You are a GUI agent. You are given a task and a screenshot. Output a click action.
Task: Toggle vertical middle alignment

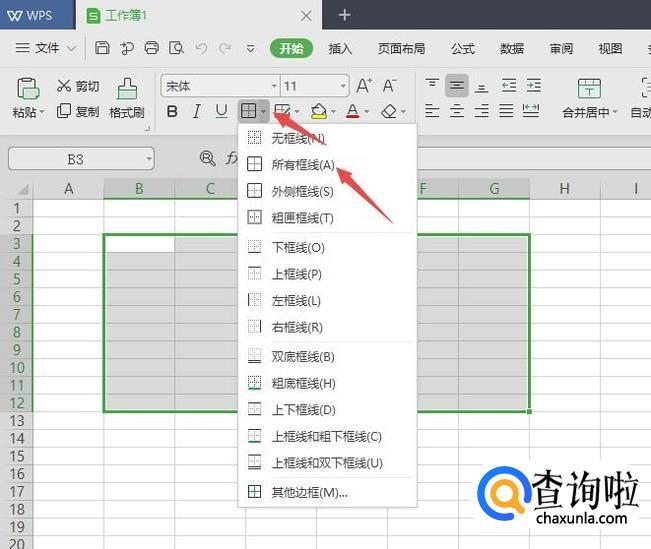pos(457,86)
